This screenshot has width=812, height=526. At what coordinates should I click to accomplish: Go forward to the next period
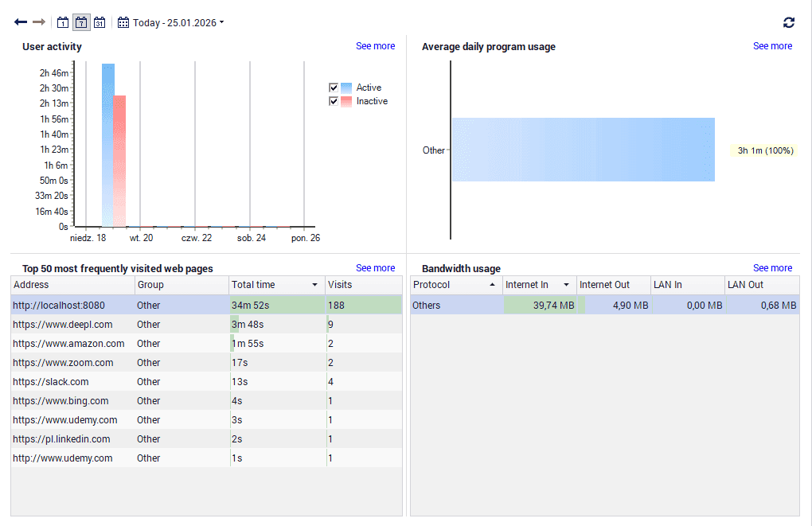[x=39, y=22]
